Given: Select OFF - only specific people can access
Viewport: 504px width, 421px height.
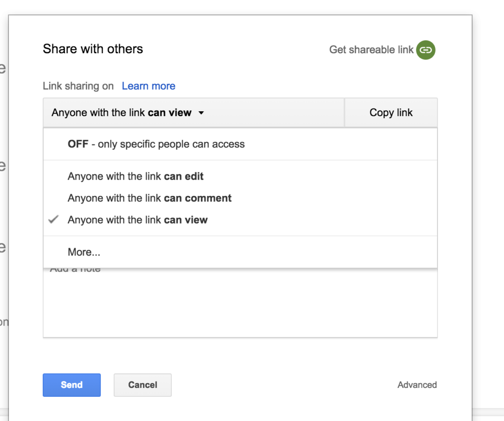Looking at the screenshot, I should pyautogui.click(x=156, y=144).
